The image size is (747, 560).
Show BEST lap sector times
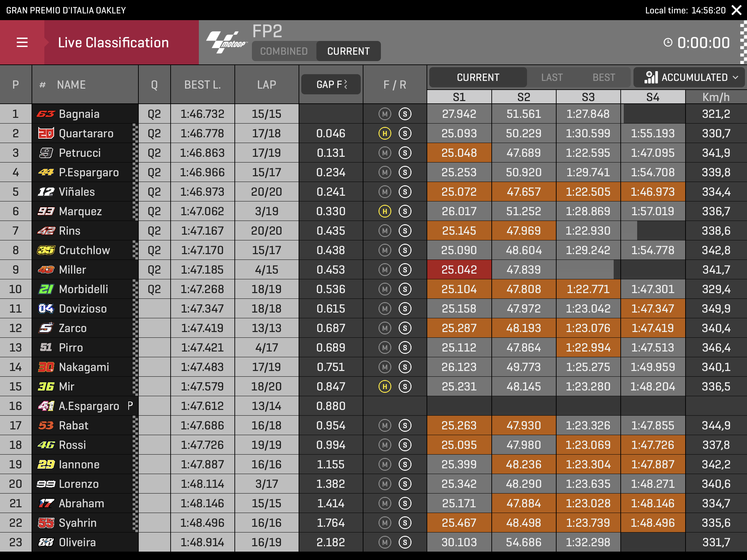point(604,77)
